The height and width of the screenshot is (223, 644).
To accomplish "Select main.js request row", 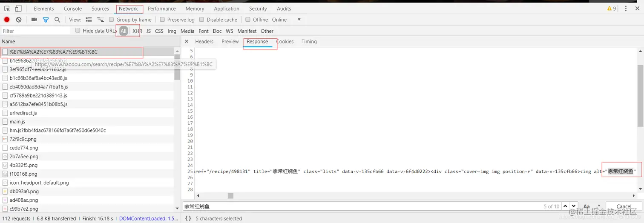I will pyautogui.click(x=87, y=122).
